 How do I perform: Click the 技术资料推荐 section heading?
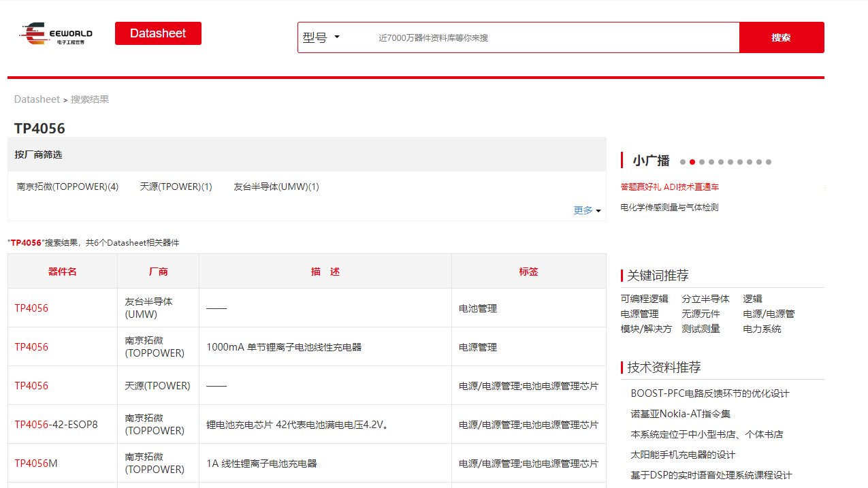click(x=664, y=368)
